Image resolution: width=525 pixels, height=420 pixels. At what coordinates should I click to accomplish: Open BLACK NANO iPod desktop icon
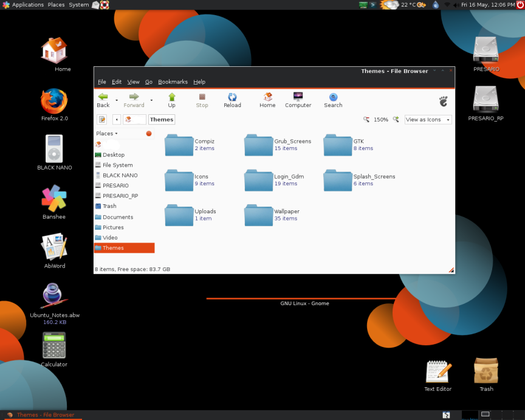coord(54,153)
